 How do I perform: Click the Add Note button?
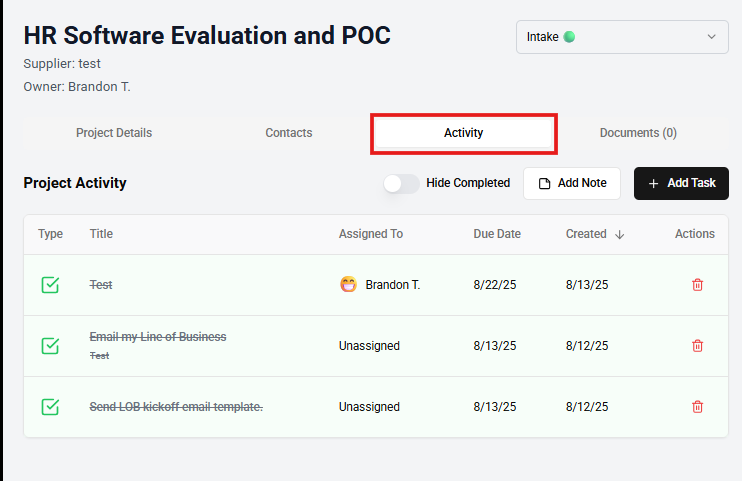pos(571,184)
